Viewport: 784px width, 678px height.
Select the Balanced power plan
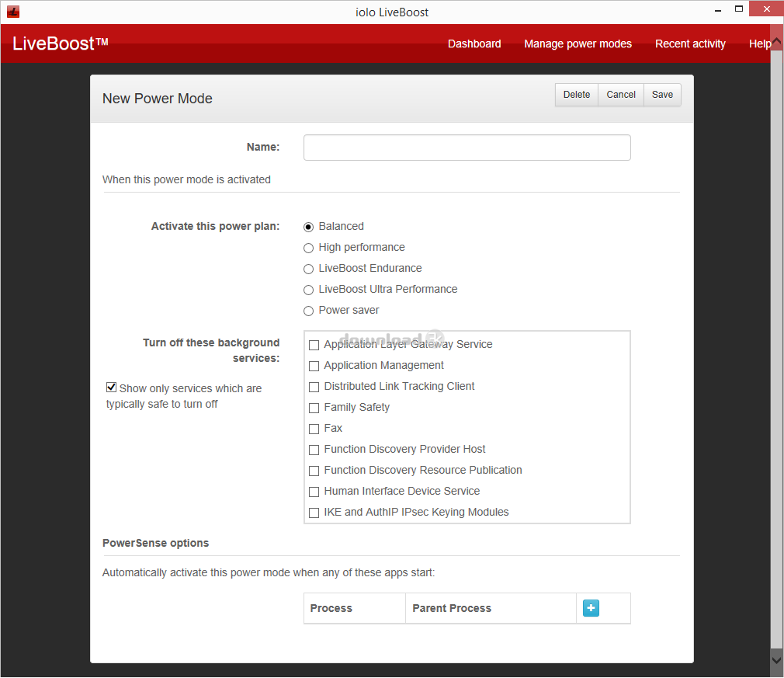point(308,228)
